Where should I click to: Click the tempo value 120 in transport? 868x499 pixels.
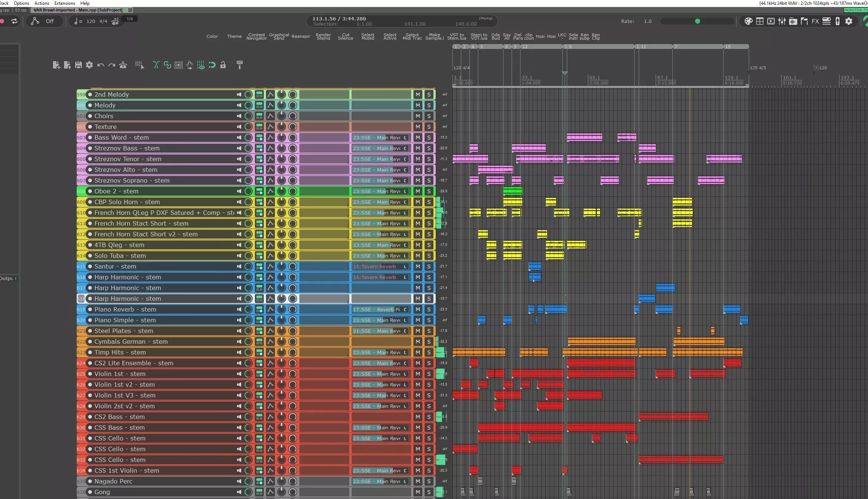(91, 21)
